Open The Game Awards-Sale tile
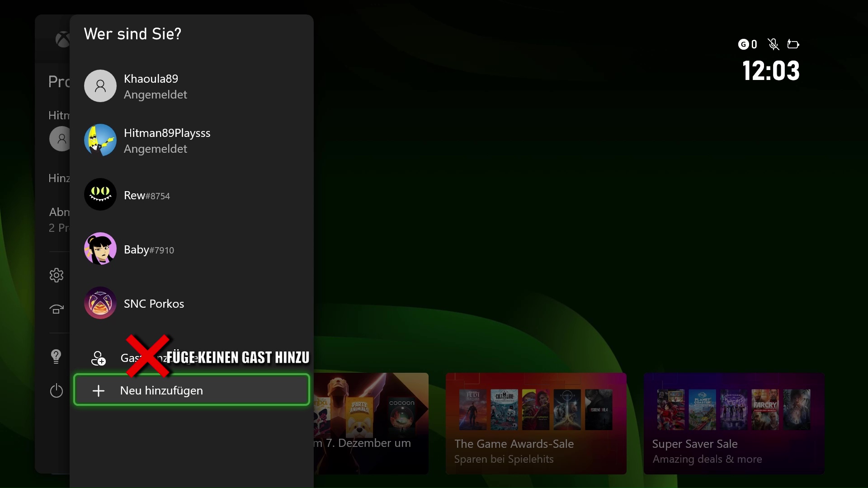Screen dimensions: 868x488 point(536,423)
